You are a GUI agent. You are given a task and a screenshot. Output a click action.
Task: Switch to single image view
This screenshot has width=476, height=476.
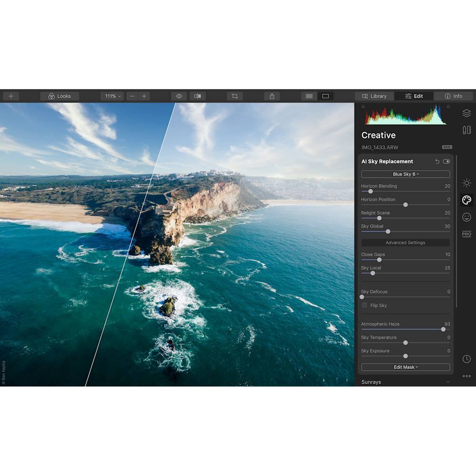pos(326,96)
